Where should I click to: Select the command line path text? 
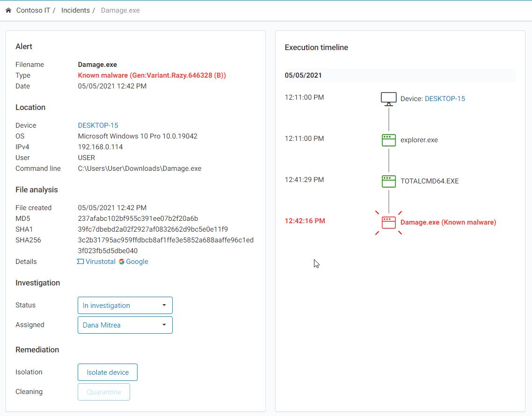pos(139,168)
